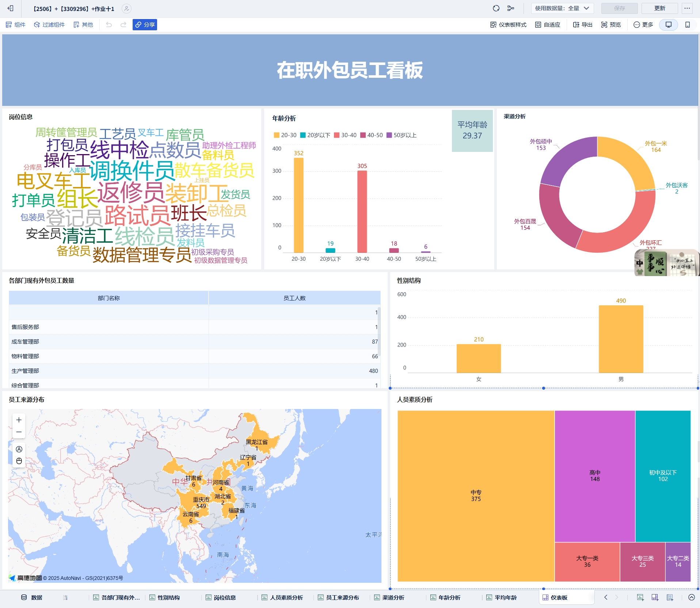Open the 其他 menu in toolbar

tap(83, 24)
